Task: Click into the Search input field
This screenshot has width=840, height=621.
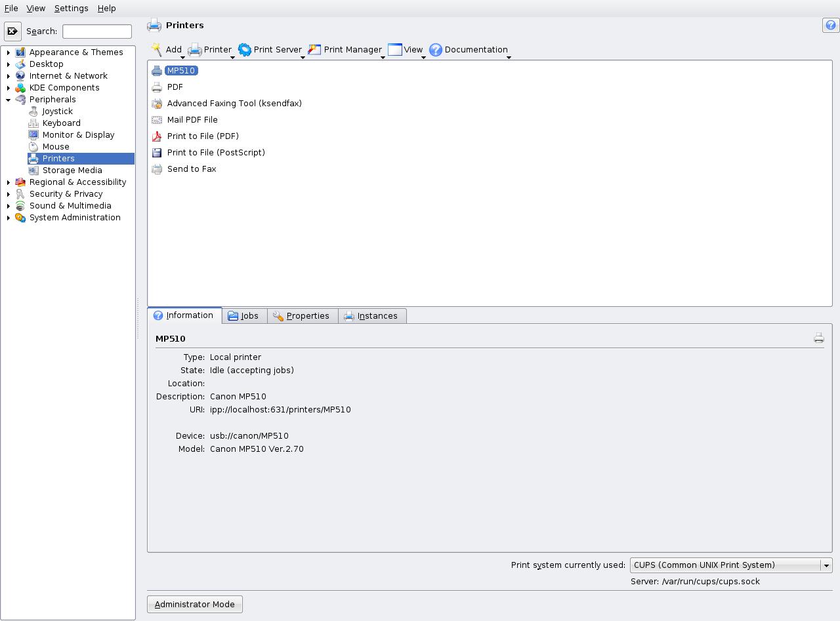Action: (97, 31)
